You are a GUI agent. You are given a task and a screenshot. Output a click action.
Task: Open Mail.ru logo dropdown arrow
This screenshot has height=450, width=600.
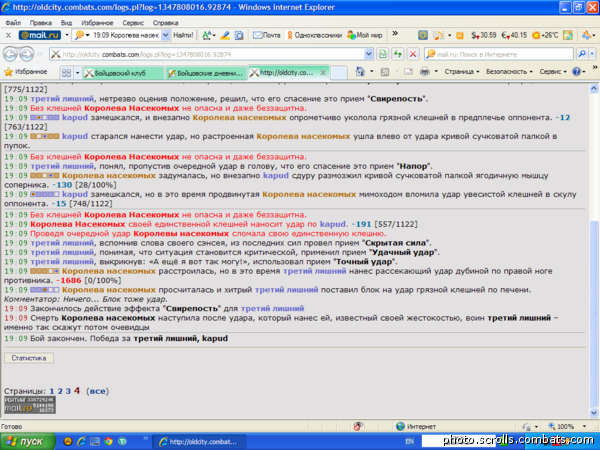(67, 35)
